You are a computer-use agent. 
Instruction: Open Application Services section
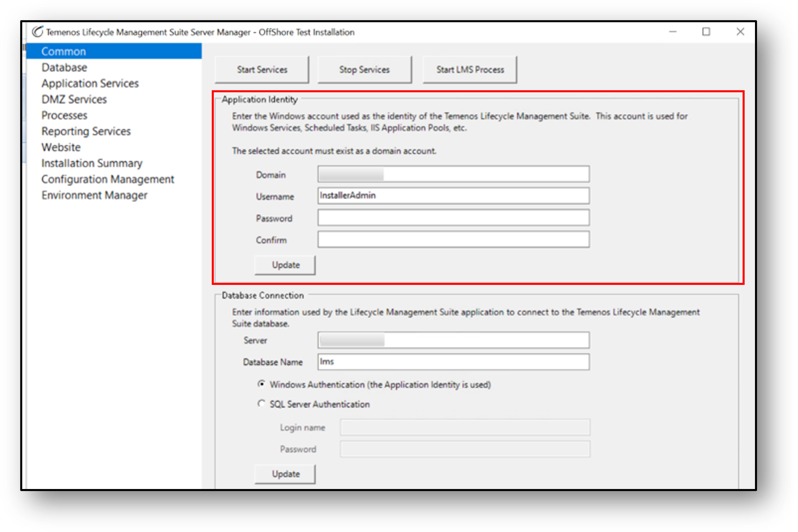tap(90, 83)
